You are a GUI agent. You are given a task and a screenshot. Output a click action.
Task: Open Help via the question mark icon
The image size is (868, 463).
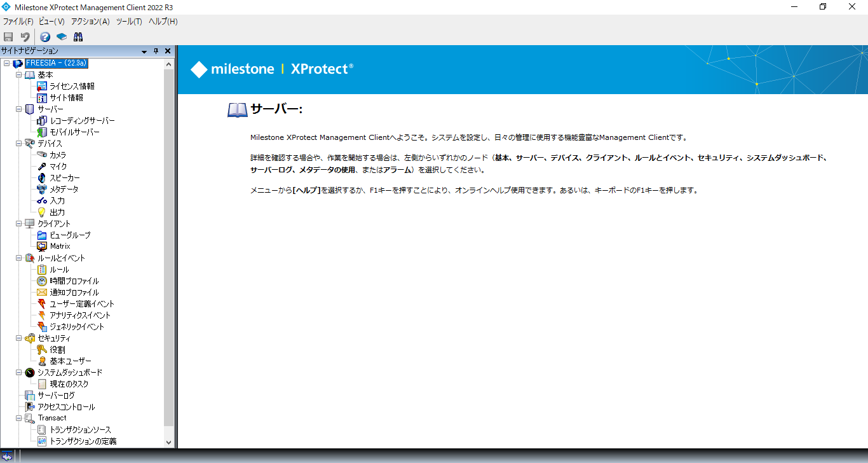click(x=45, y=37)
